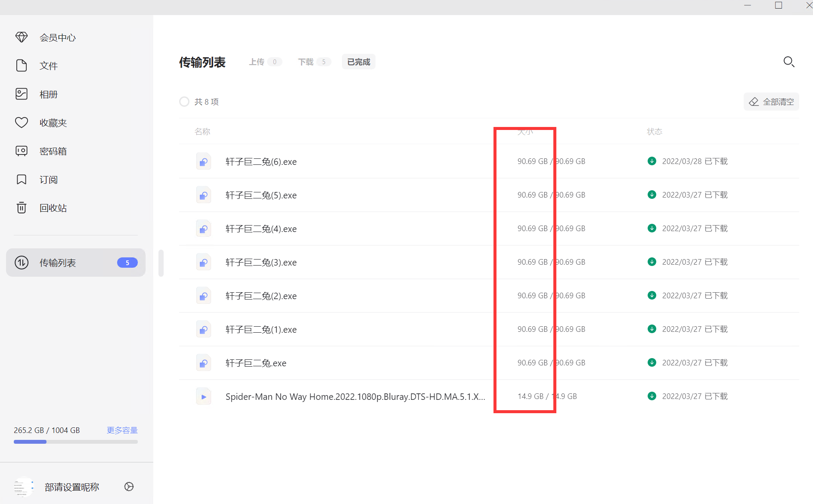Click the user avatar thumbnail
Viewport: 813px width, 504px height.
pyautogui.click(x=22, y=487)
